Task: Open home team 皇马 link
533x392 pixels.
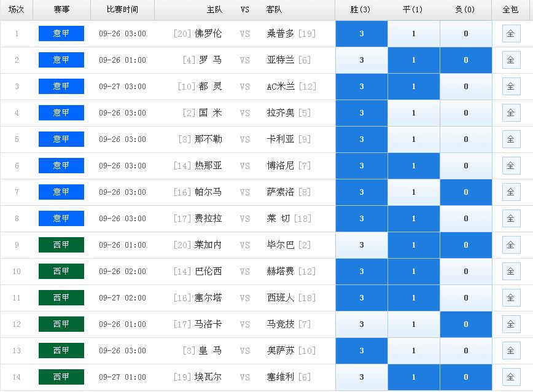Action: click(210, 350)
